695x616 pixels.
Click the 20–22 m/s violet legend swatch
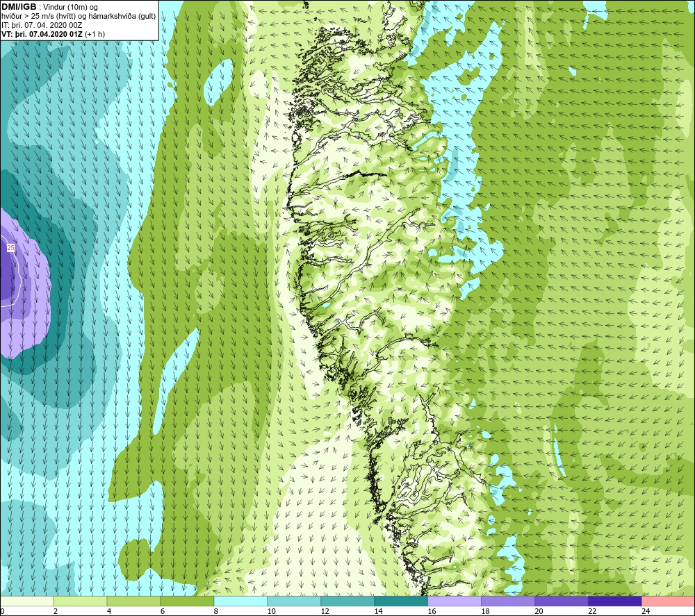[561, 601]
